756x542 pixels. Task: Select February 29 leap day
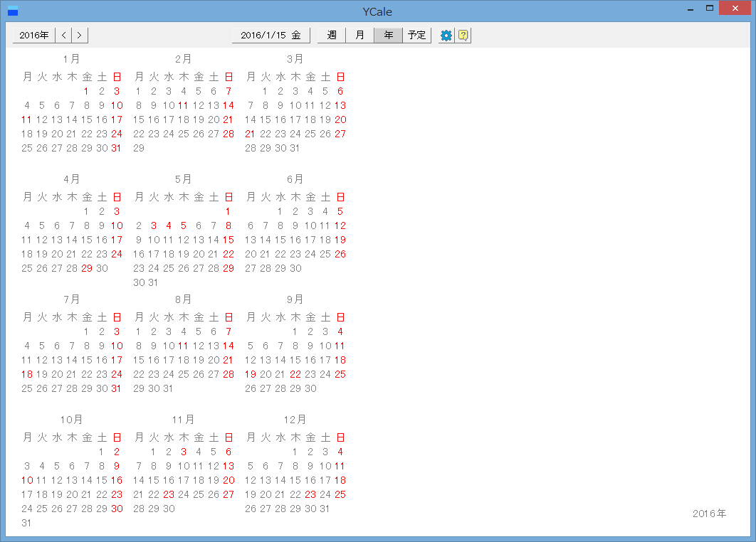(139, 149)
